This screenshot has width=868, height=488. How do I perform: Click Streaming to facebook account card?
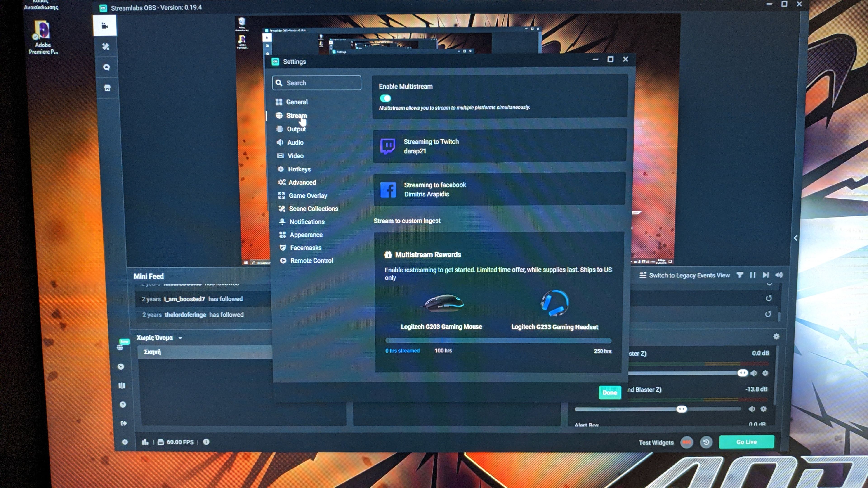(499, 189)
